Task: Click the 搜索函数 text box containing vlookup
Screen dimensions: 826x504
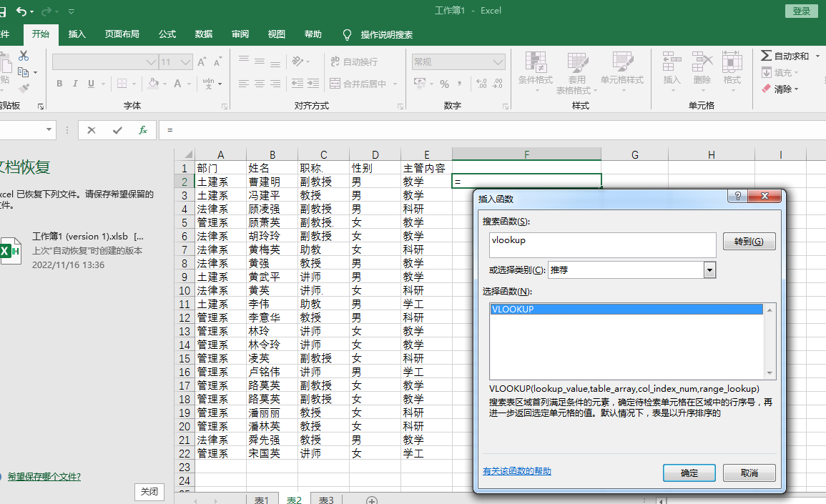Action: (602, 244)
